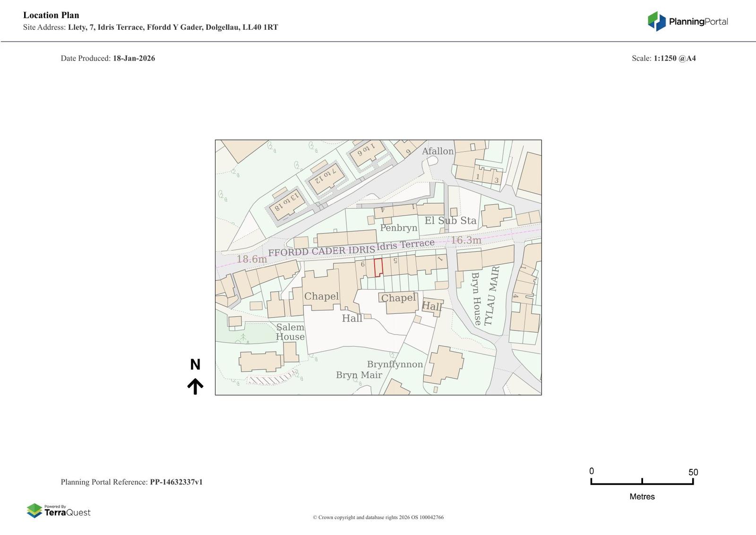The width and height of the screenshot is (756, 535).
Task: Click the TerraQuest logo
Action: point(59,510)
